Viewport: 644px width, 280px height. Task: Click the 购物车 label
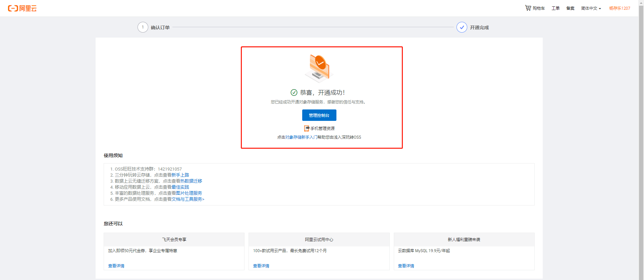539,8
